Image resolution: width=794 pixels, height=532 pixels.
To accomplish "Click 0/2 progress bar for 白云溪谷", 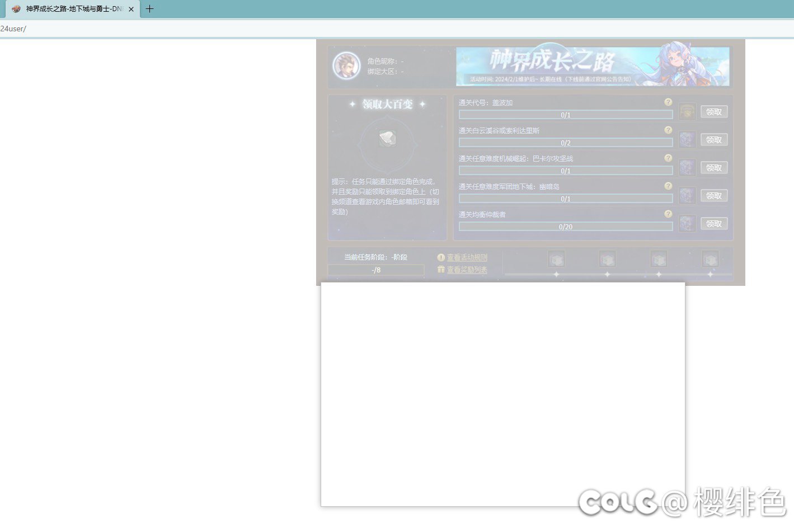I will click(x=566, y=143).
